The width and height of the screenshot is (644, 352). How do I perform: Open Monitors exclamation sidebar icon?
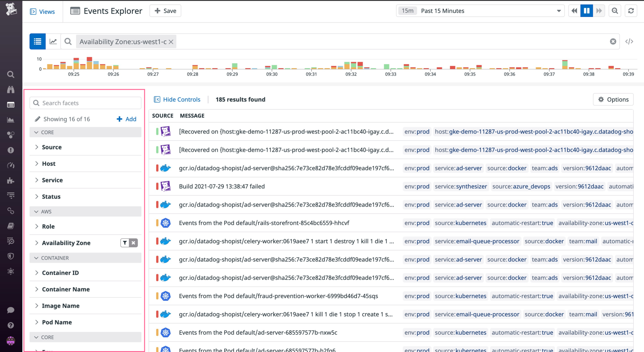(11, 150)
